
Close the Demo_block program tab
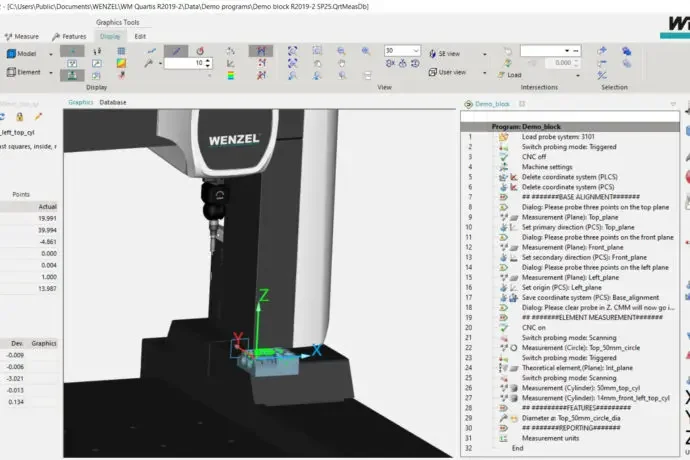(x=522, y=104)
